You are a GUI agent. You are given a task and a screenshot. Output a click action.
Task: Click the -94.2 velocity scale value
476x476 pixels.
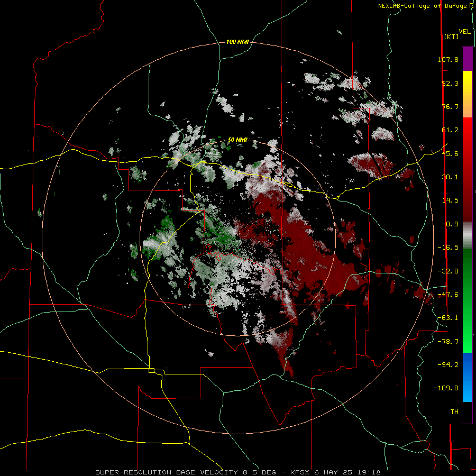(448, 364)
